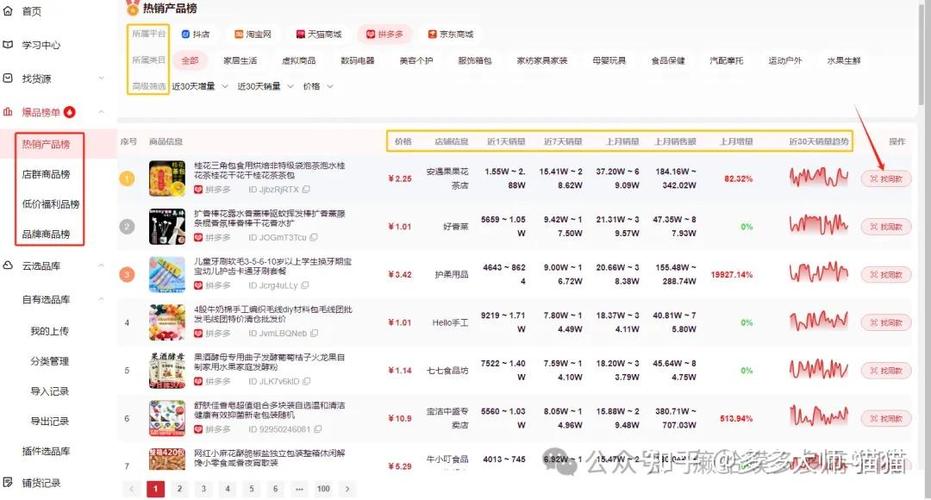Open the 近30天增量 filter dropdown
The image size is (931, 500).
(x=200, y=86)
